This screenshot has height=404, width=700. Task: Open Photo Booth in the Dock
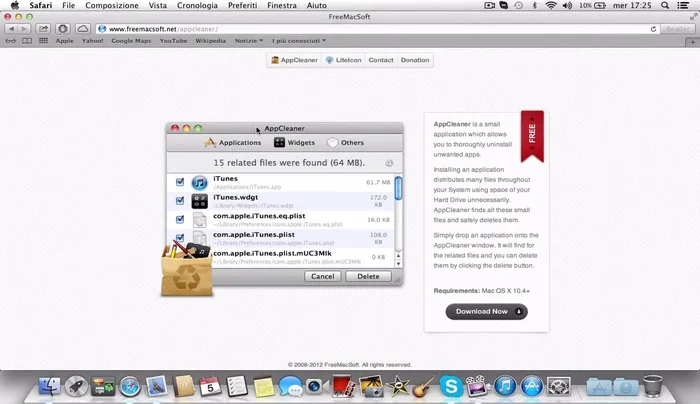click(343, 386)
